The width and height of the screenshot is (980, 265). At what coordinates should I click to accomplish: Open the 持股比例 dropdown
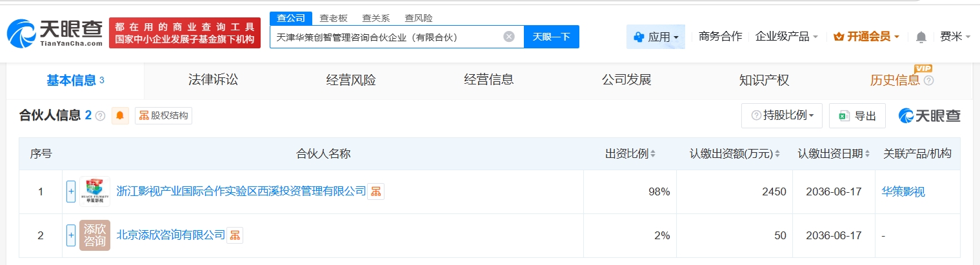pos(782,116)
